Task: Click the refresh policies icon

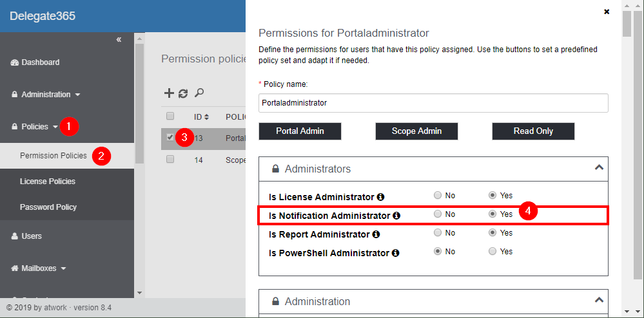Action: coord(184,93)
